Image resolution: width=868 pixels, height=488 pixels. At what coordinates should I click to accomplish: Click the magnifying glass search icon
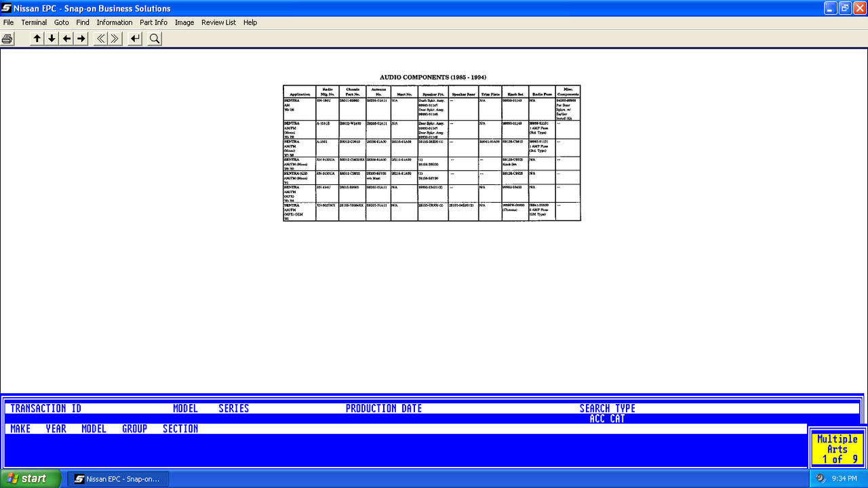tap(155, 39)
